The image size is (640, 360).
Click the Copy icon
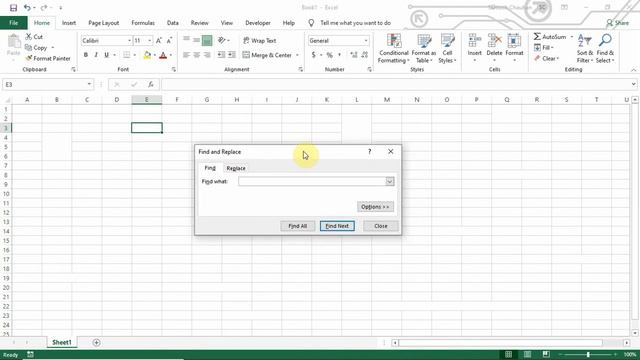point(28,48)
